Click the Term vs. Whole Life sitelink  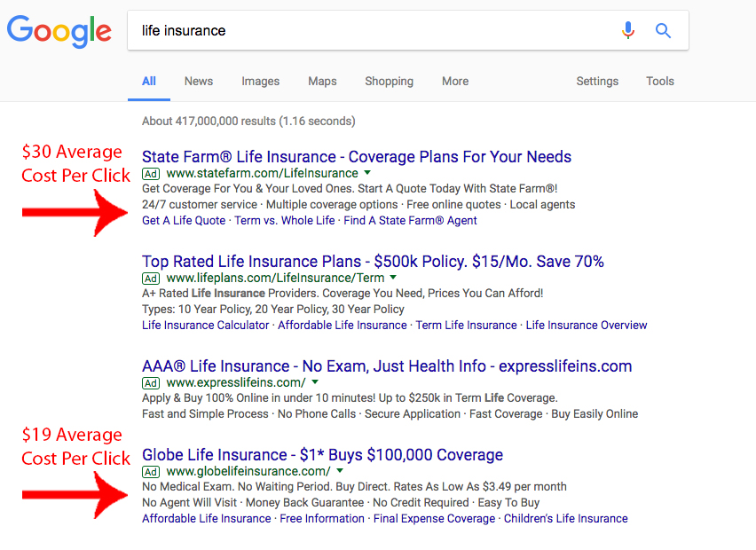(285, 220)
